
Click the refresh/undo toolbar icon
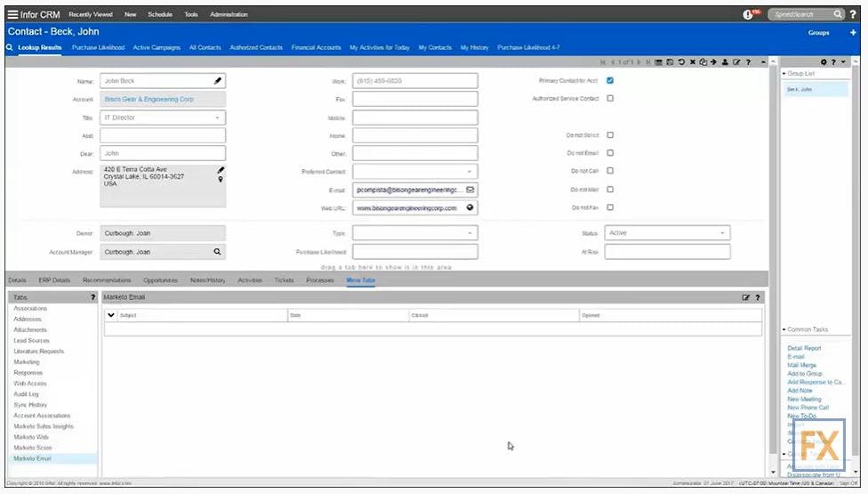coord(681,62)
